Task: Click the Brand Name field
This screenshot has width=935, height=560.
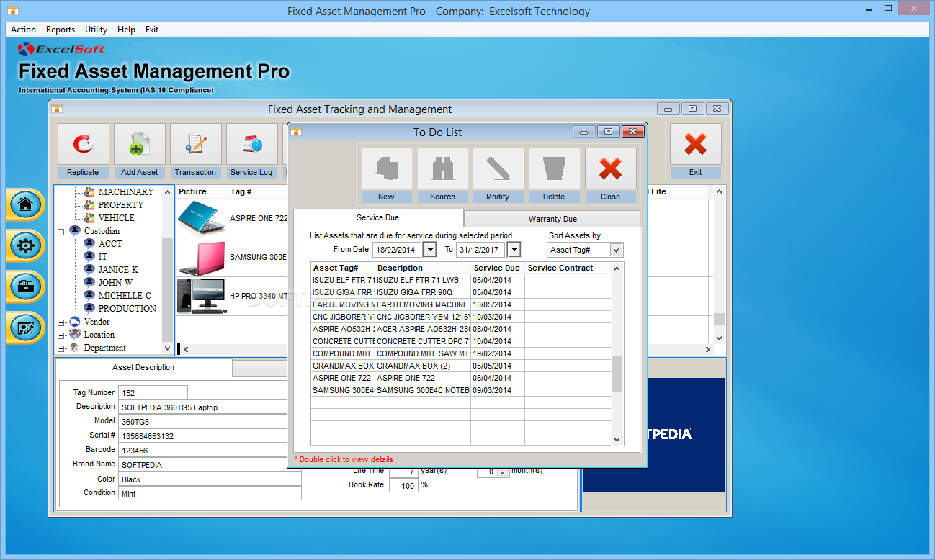Action: pyautogui.click(x=210, y=465)
